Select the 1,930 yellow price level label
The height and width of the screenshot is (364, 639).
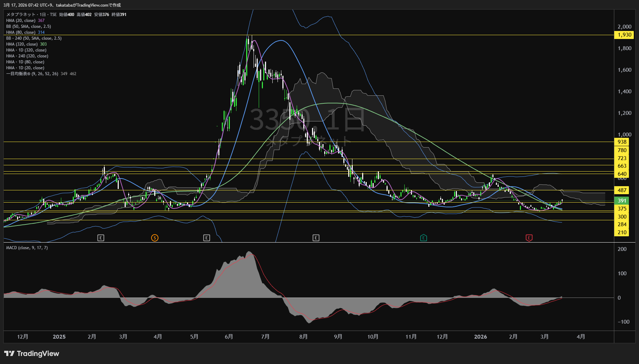[624, 35]
